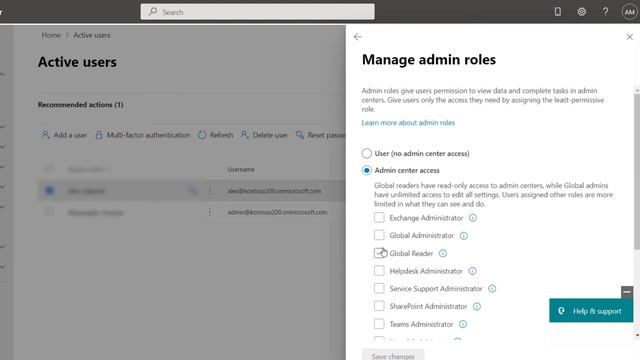Go back with the panel's left arrow
The image size is (640, 360).
tap(358, 37)
